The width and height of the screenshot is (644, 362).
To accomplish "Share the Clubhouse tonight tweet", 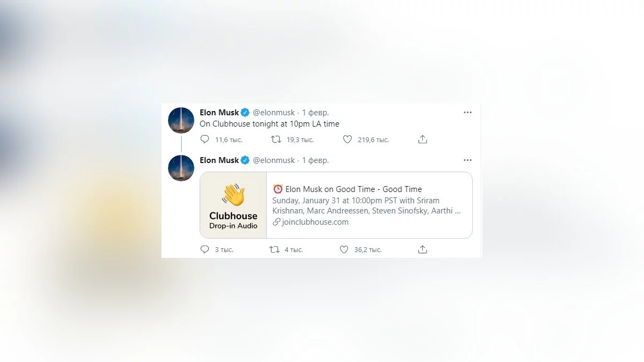I will coord(422,139).
